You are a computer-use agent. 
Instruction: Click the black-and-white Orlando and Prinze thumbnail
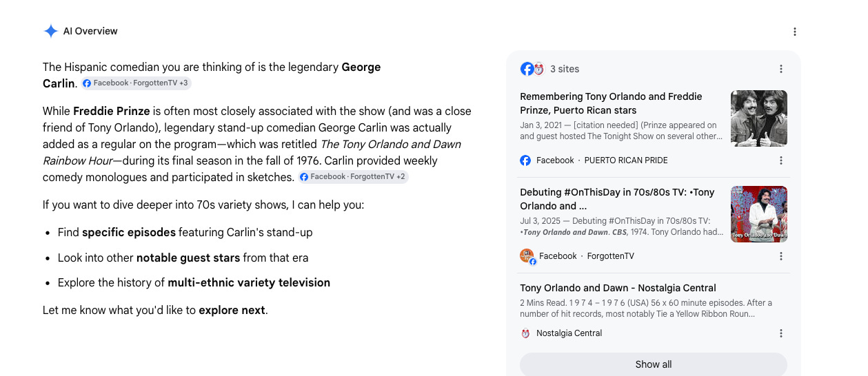pyautogui.click(x=759, y=118)
